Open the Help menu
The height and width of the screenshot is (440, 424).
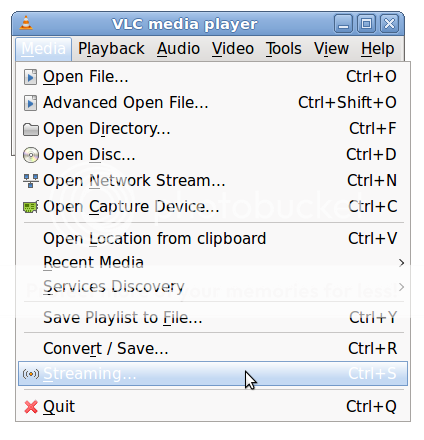coord(377,49)
